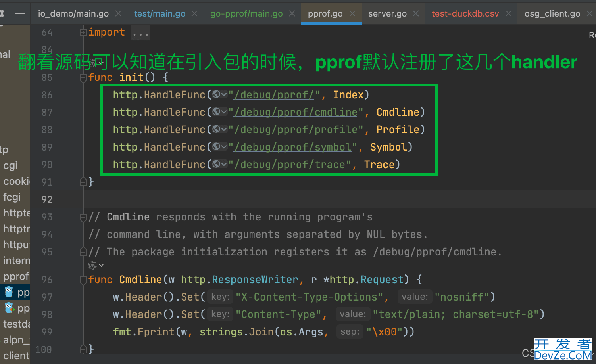
Task: Click the folded import ellipsis
Action: tap(141, 33)
